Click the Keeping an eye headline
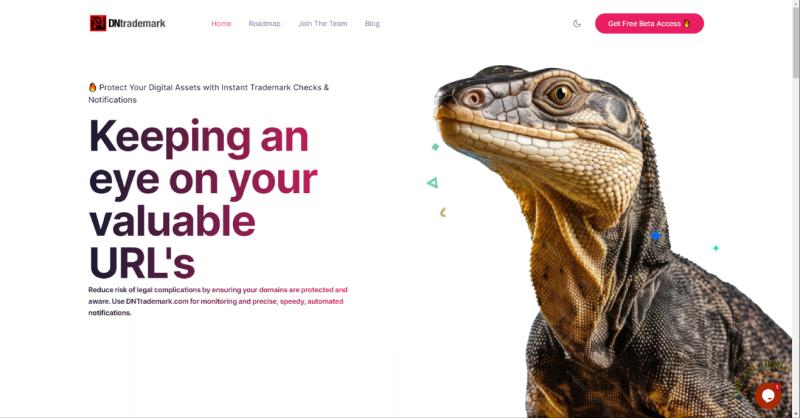This screenshot has height=418, width=800. click(x=203, y=199)
